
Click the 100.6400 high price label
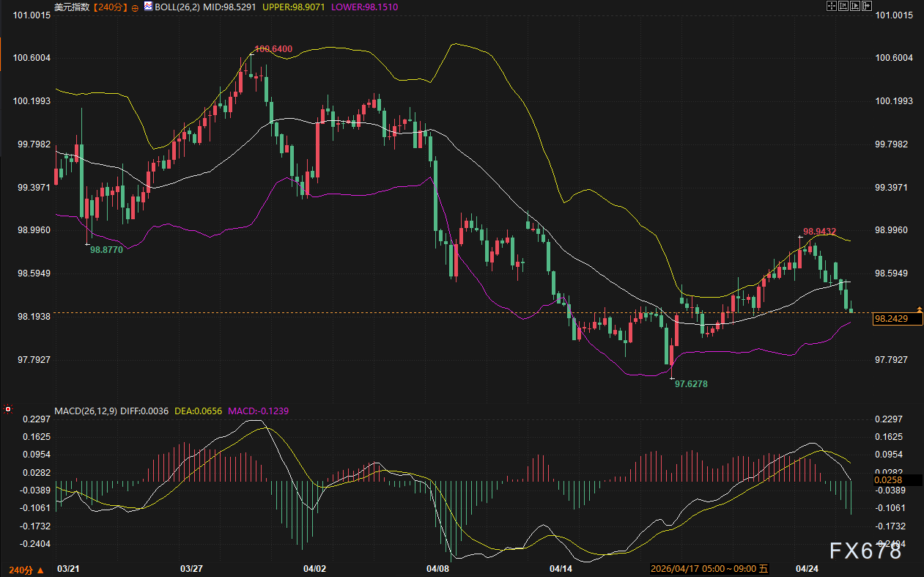point(273,49)
